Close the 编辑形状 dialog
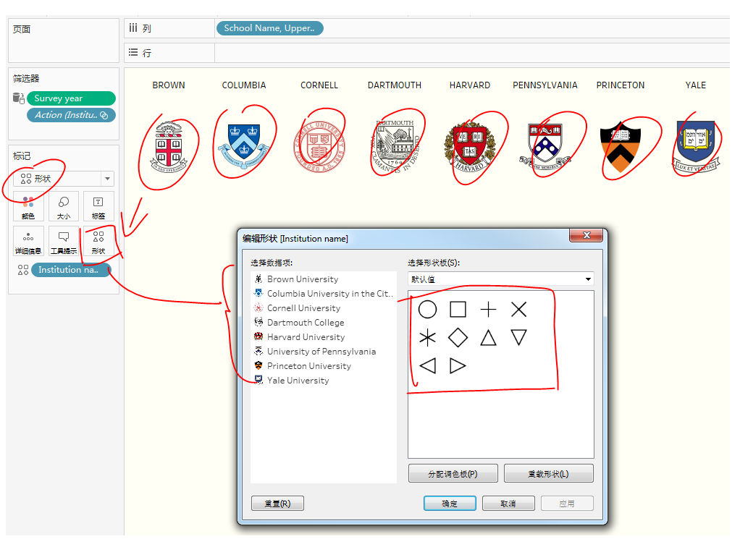 point(586,235)
